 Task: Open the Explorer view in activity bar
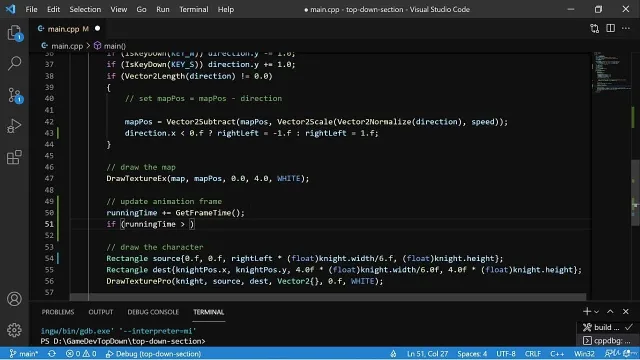(x=14, y=33)
